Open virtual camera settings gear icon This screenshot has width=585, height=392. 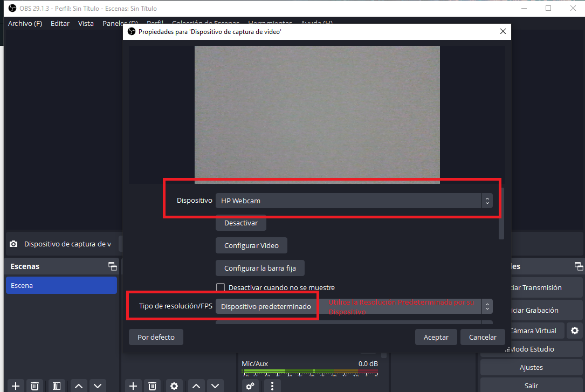[575, 331]
